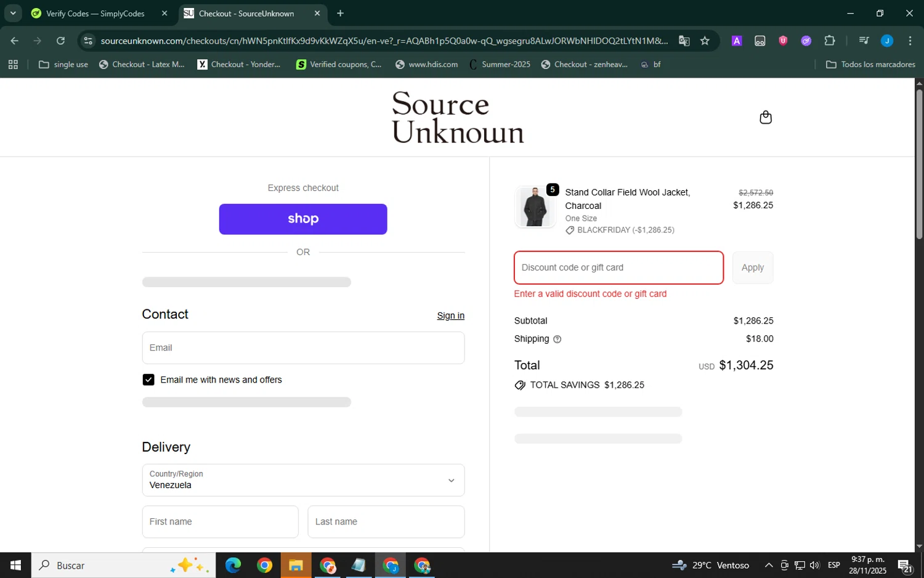Open the Chrome three-dot menu
This screenshot has height=578, width=924.
click(910, 41)
